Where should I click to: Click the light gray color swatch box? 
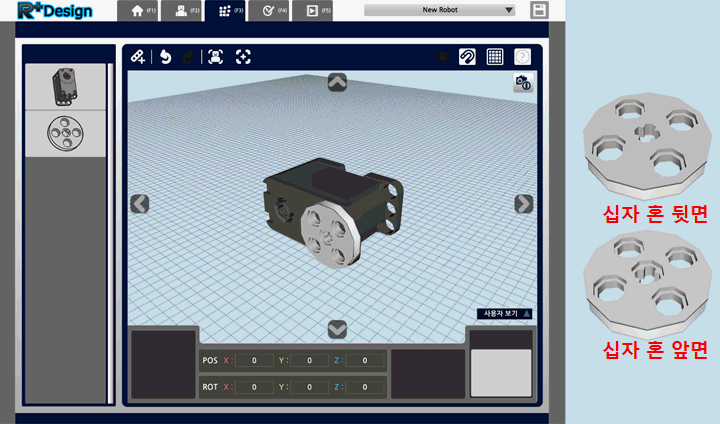click(501, 372)
